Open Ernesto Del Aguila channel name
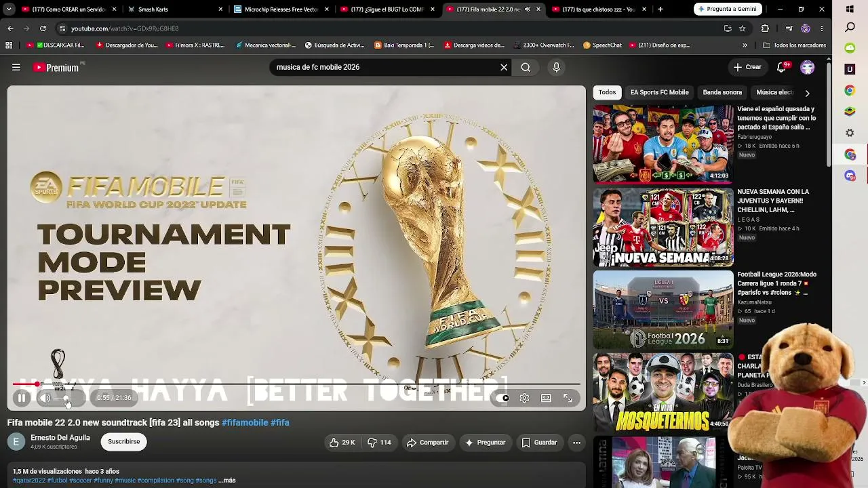Image resolution: width=868 pixels, height=488 pixels. [60, 438]
